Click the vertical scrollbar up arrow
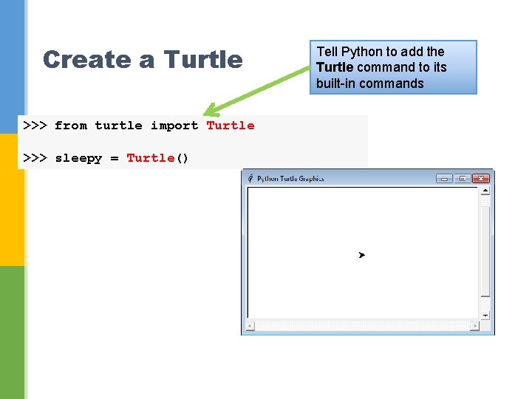Viewport: 532px width, 399px height. 485,191
